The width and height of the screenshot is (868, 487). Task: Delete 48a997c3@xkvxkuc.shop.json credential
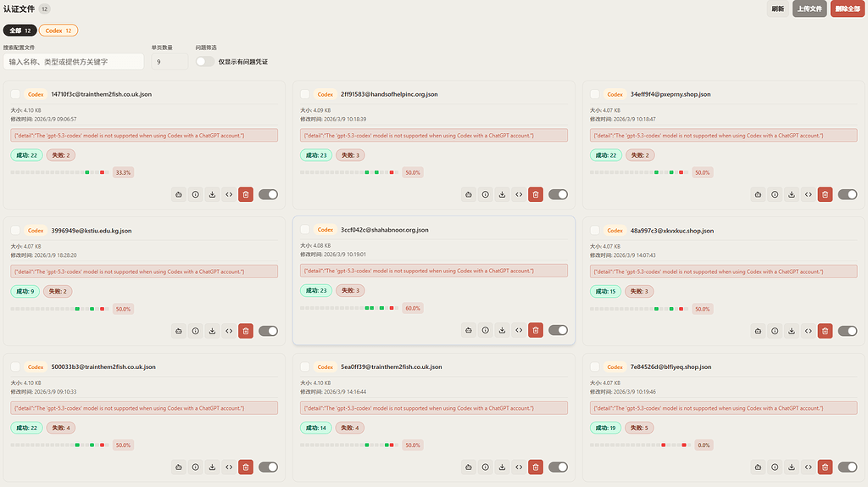tap(825, 331)
